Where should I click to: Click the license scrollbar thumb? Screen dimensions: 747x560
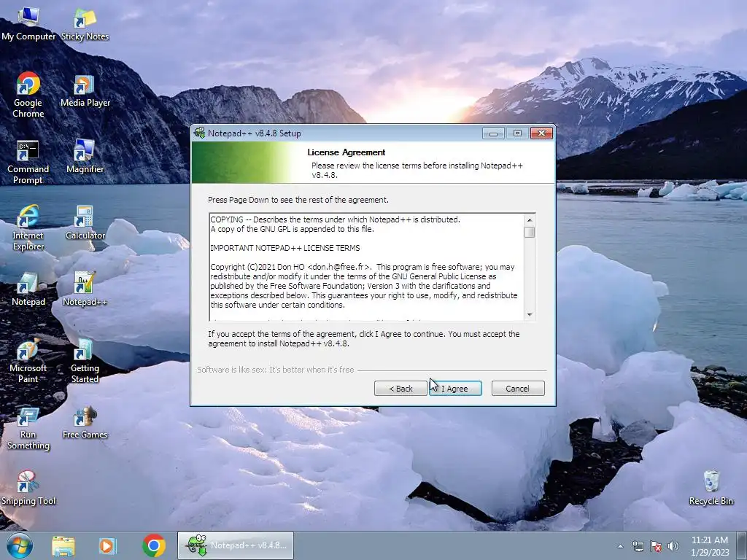[530, 233]
